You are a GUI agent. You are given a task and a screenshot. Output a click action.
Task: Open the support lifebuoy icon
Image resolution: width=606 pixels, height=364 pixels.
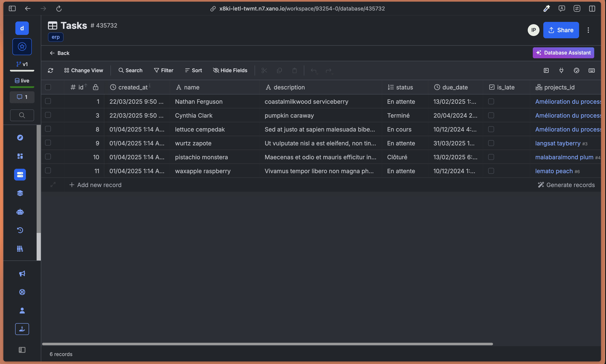click(22, 292)
